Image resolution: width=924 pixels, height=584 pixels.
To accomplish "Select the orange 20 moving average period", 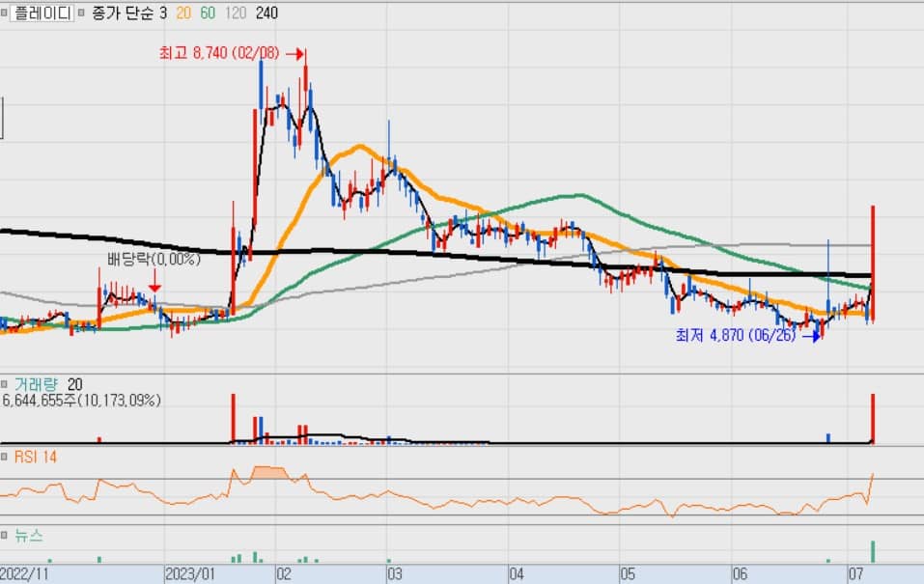I will coord(183,13).
